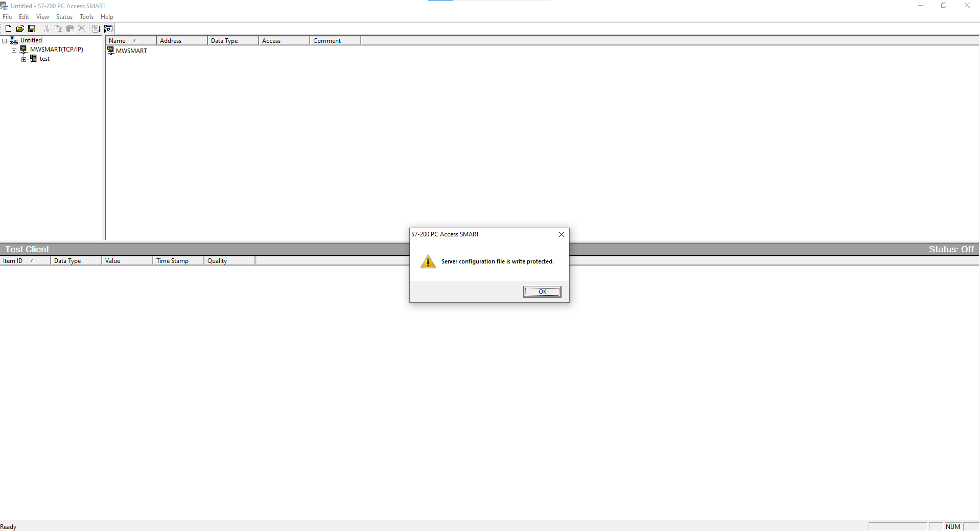Image resolution: width=980 pixels, height=531 pixels.
Task: Close the S7-200 PC Access SMART dialog
Action: pyautogui.click(x=562, y=234)
